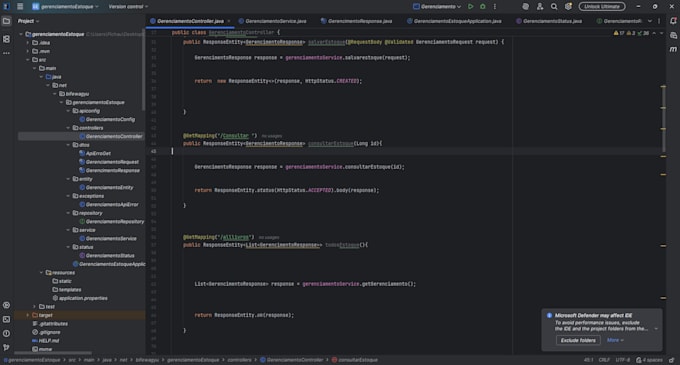The image size is (680, 365).
Task: Open the Git tool window icon
Action: coord(7,348)
